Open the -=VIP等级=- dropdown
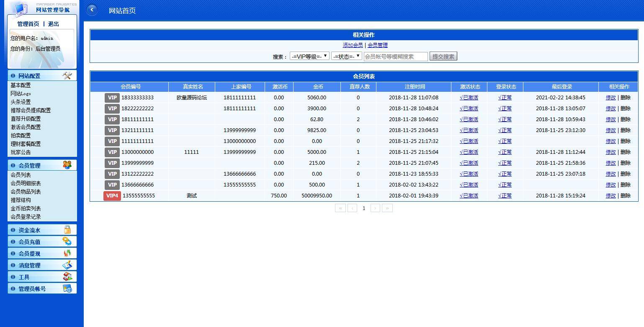Image resolution: width=644 pixels, height=327 pixels. coord(309,56)
